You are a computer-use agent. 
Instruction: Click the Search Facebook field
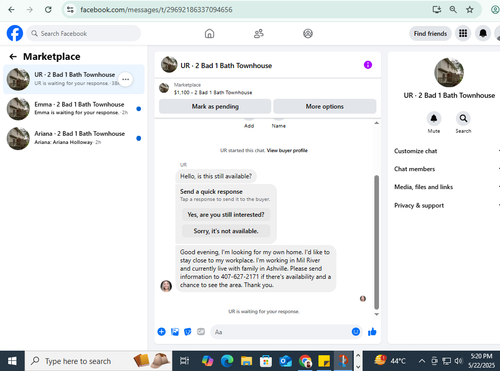pos(84,33)
